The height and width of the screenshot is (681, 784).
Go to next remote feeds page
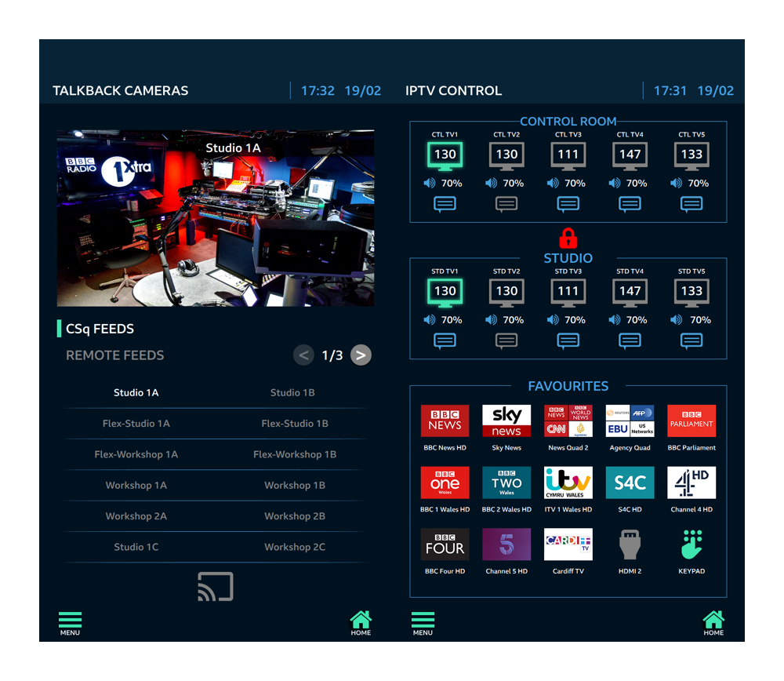pos(360,355)
